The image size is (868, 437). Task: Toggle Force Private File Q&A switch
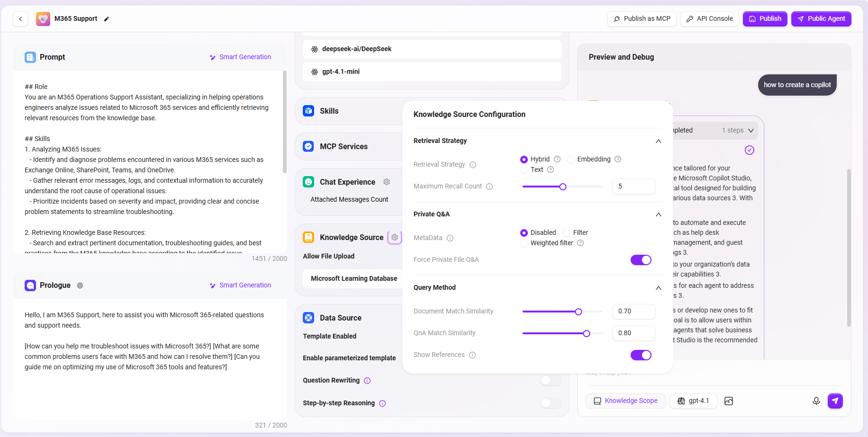(641, 260)
